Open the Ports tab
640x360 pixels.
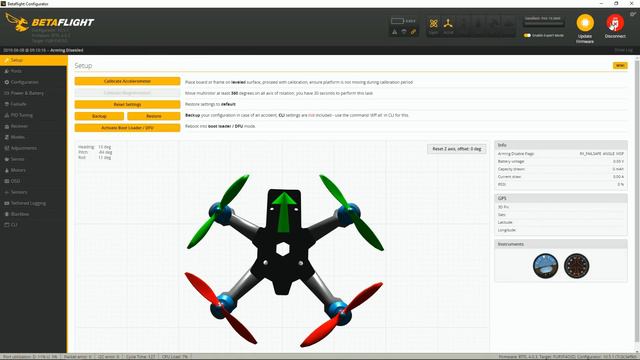(x=33, y=71)
